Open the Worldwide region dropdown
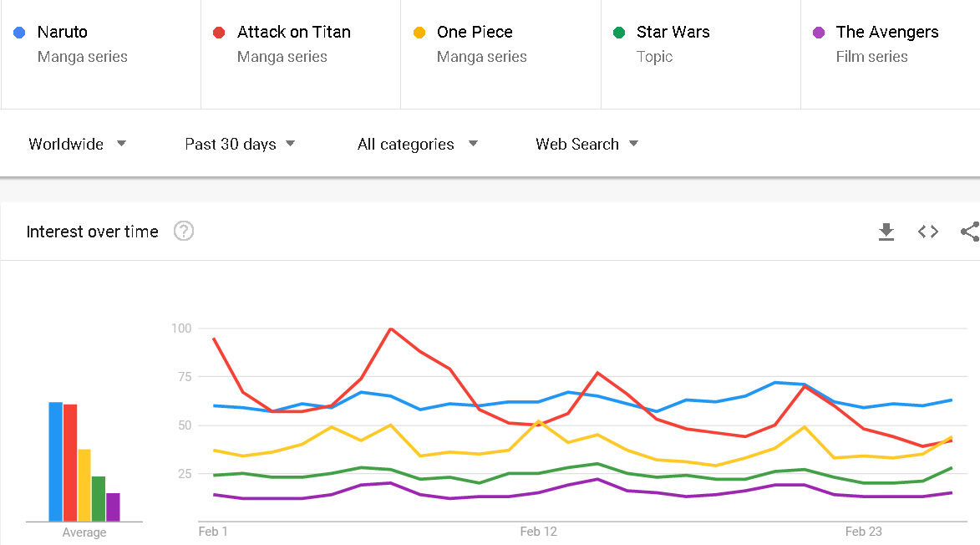The width and height of the screenshot is (980, 545). click(x=77, y=144)
